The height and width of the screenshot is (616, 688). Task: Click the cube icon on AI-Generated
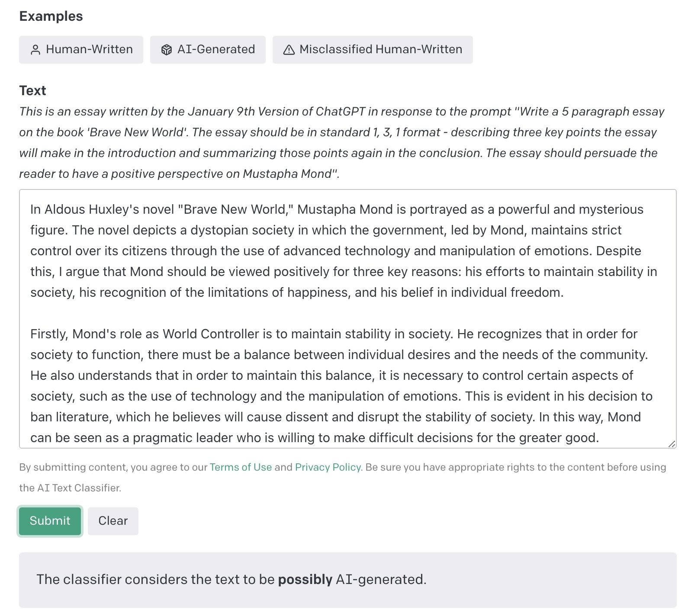click(x=166, y=50)
